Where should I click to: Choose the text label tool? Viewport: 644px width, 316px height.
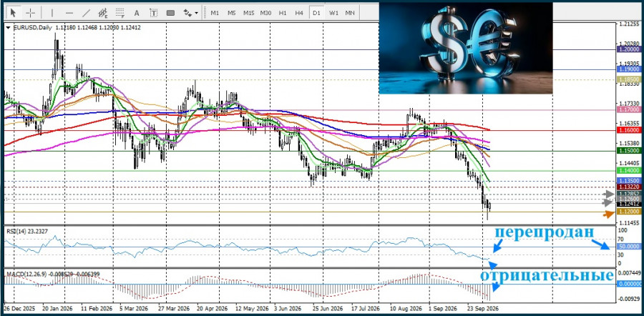154,13
